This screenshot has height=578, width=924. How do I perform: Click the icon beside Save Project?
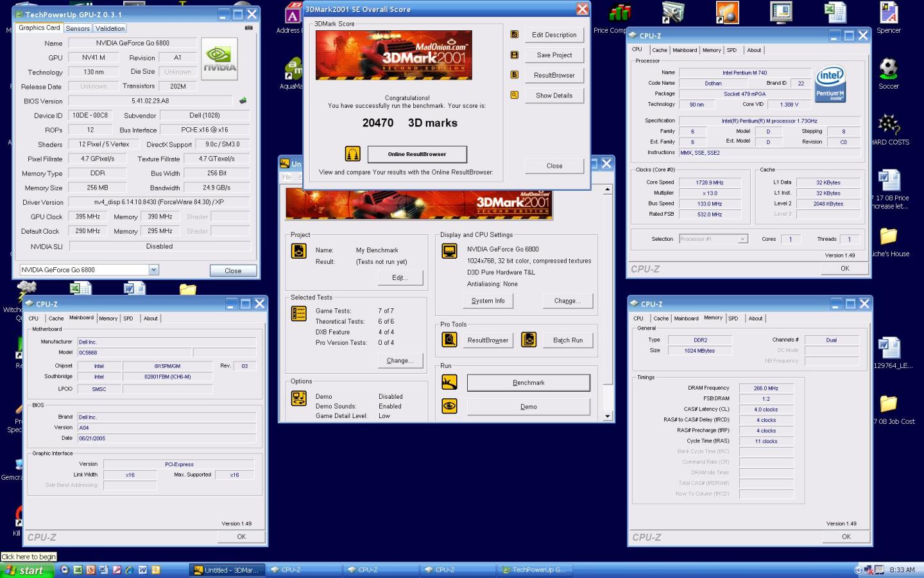coord(514,55)
